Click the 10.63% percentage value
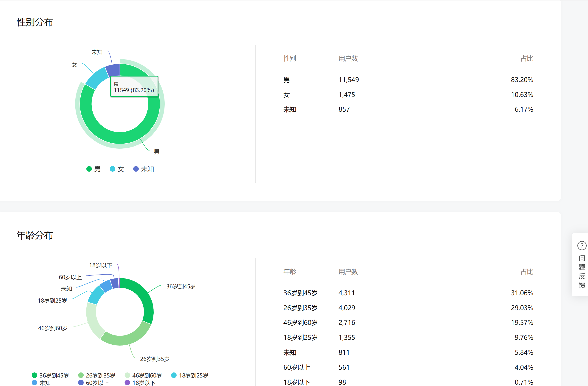Screen dimensions: 588x386 pos(522,95)
